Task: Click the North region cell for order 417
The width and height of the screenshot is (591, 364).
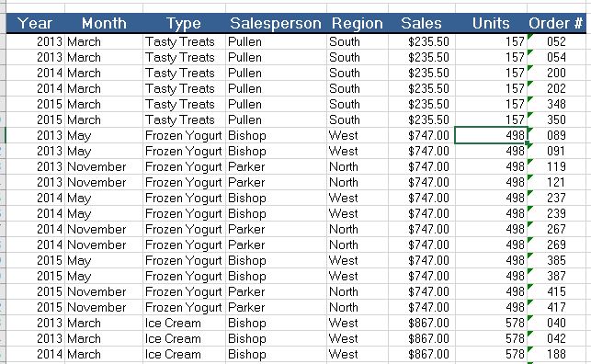Action: 358,307
